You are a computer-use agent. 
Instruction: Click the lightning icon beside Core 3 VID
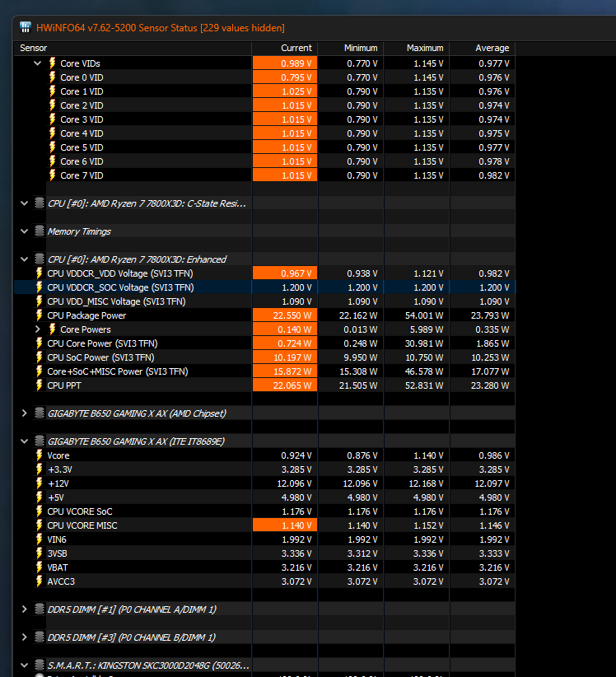52,119
